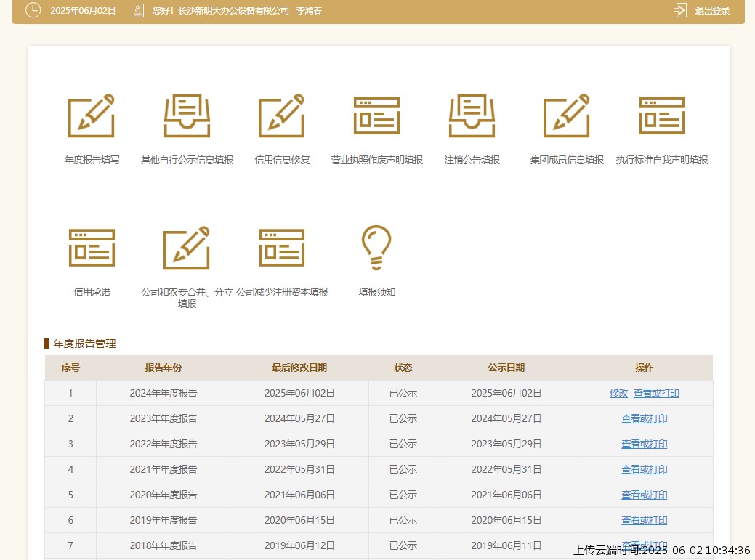Open the 填报须知 lightbulb icon
The image size is (755, 560).
pyautogui.click(x=376, y=247)
